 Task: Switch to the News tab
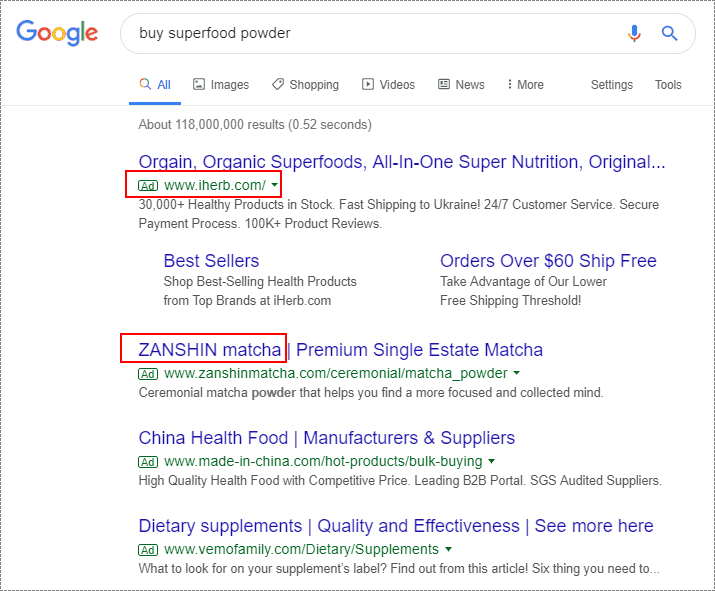pos(461,84)
